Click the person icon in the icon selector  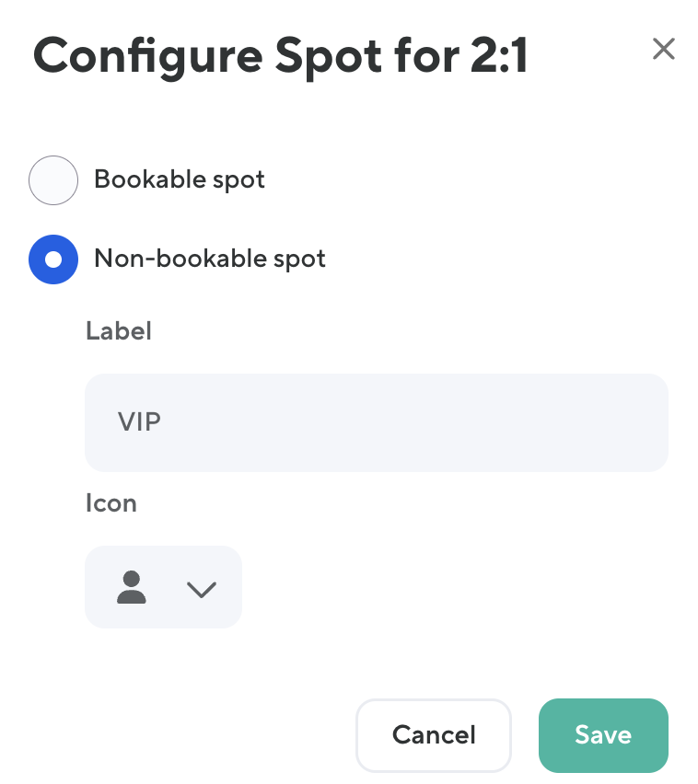[x=132, y=587]
